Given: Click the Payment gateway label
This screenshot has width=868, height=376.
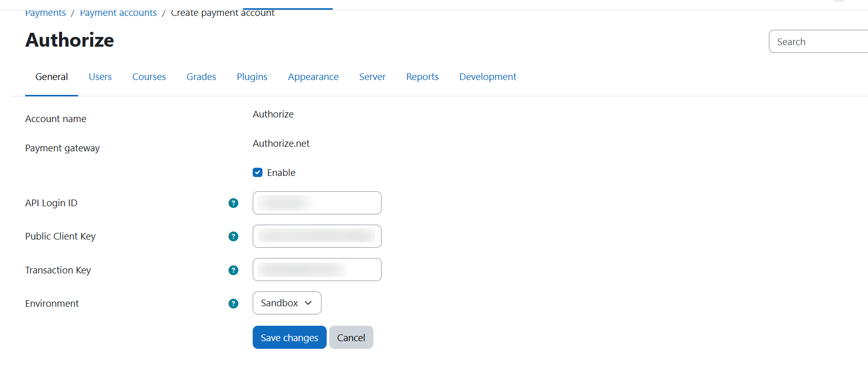Looking at the screenshot, I should (x=63, y=148).
